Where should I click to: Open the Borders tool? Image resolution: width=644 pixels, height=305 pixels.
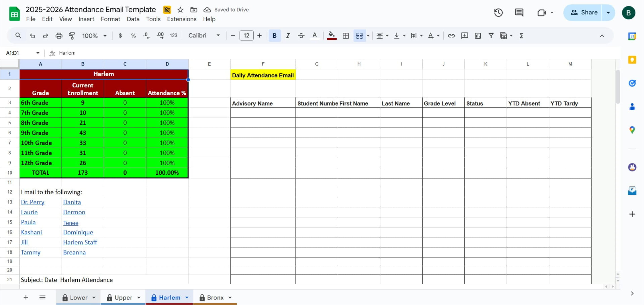[x=346, y=36]
